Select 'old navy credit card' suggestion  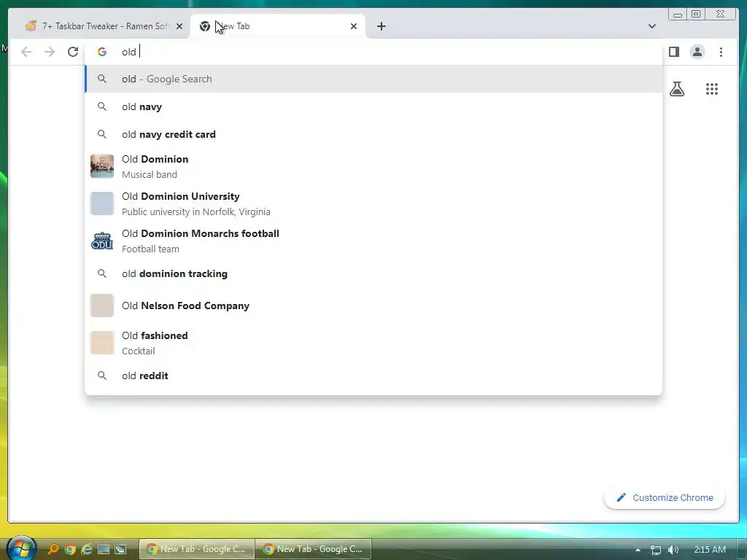[x=373, y=134]
